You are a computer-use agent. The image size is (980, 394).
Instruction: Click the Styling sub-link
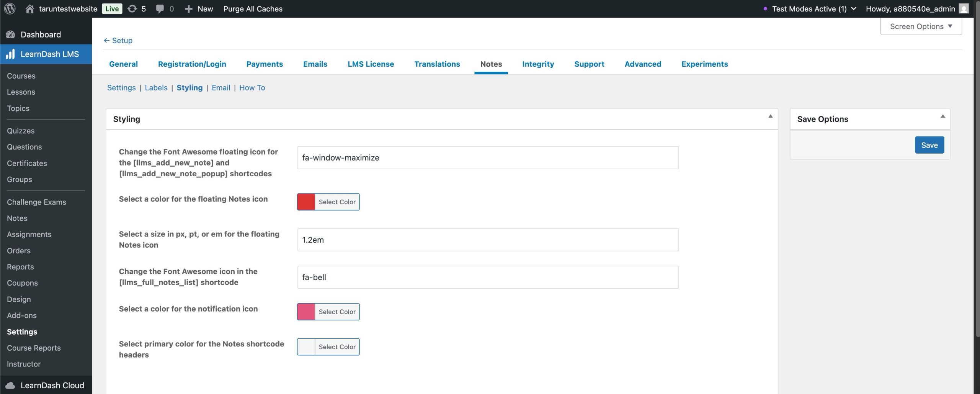[189, 87]
